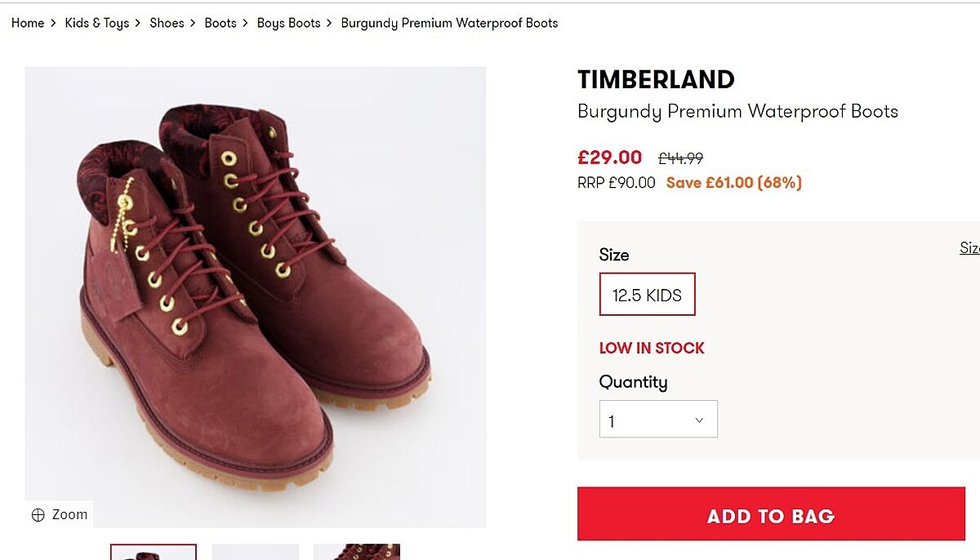Select the third product thumbnail
980x560 pixels.
click(356, 553)
